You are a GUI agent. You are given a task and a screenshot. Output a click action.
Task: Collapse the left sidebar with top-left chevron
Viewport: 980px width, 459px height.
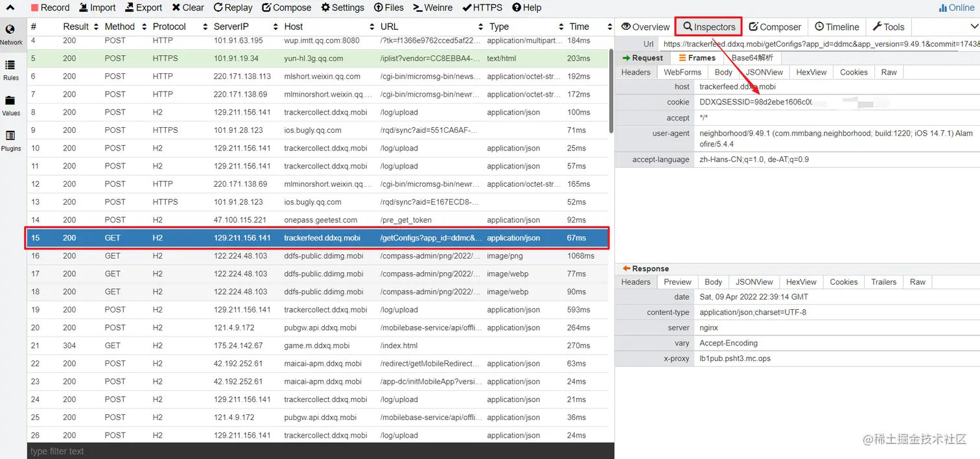(x=10, y=8)
